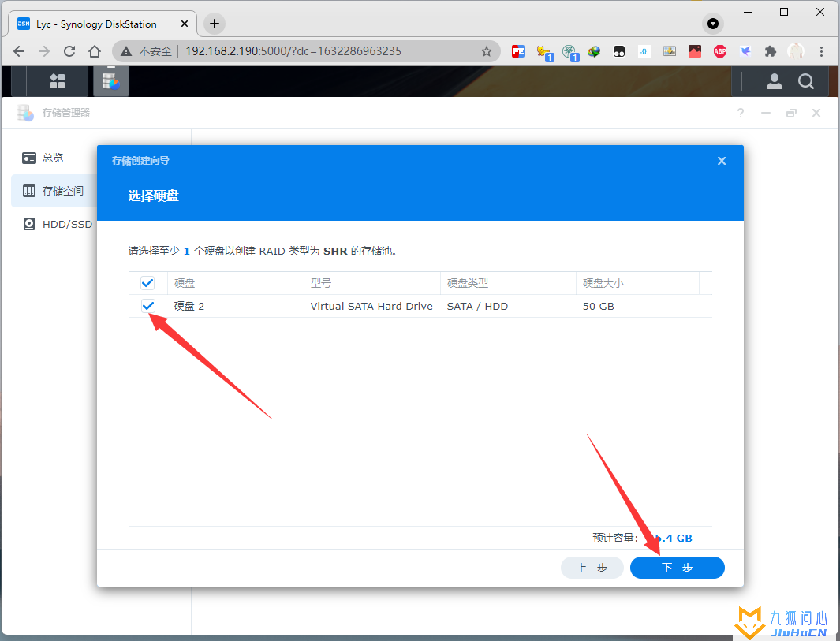Open the blue bird extension icon
Viewport: 840px width, 641px height.
(745, 51)
